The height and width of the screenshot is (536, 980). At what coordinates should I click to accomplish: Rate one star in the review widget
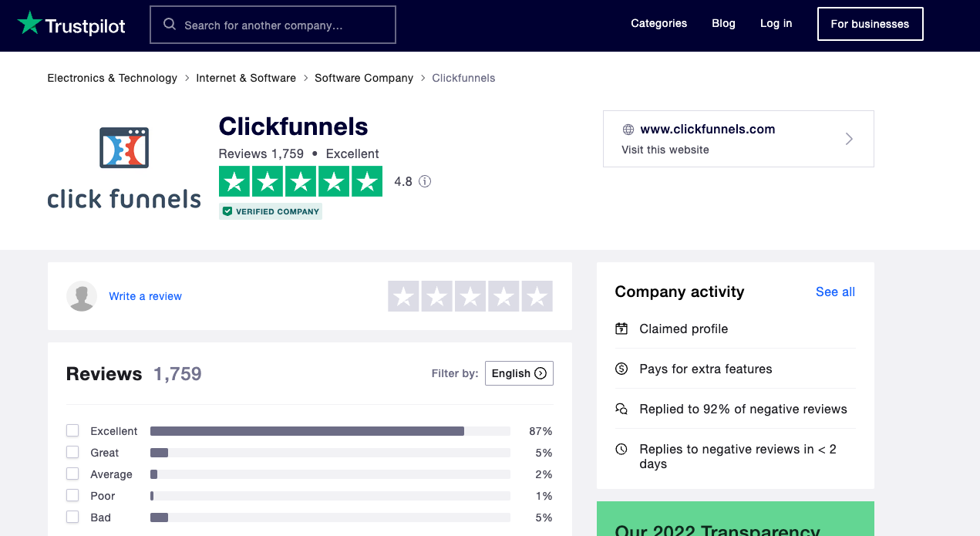tap(403, 296)
